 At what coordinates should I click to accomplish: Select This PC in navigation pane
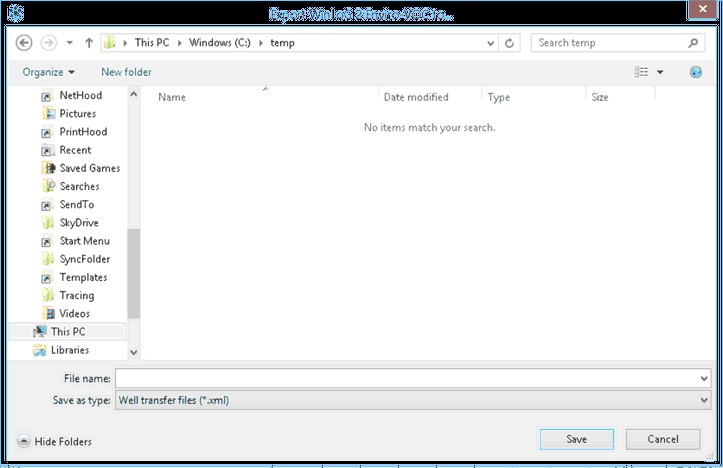[68, 331]
